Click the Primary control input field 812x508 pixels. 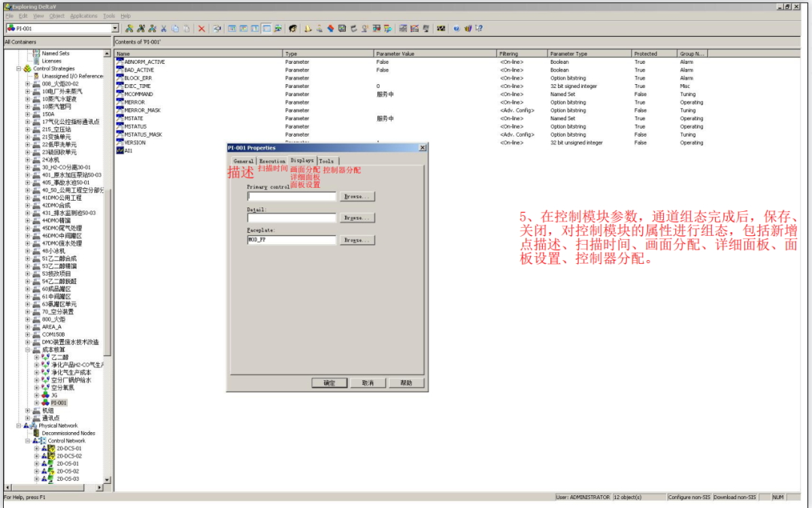[291, 196]
